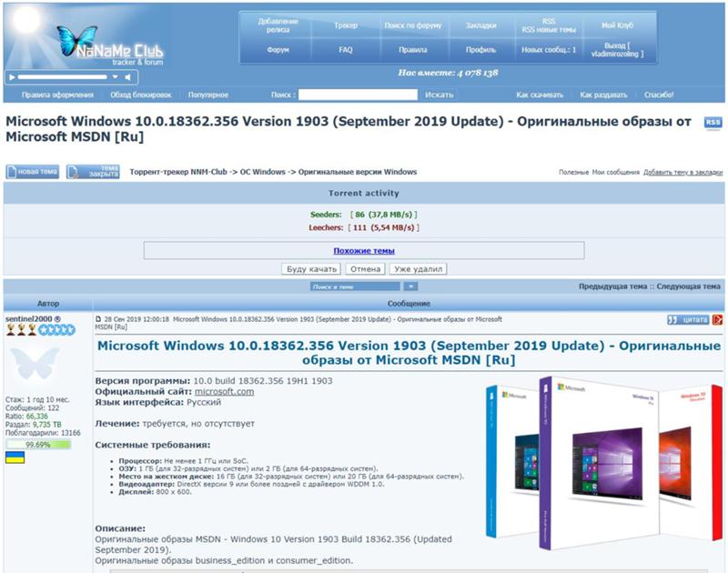
Task: Click the Буду качать button
Action: click(311, 268)
